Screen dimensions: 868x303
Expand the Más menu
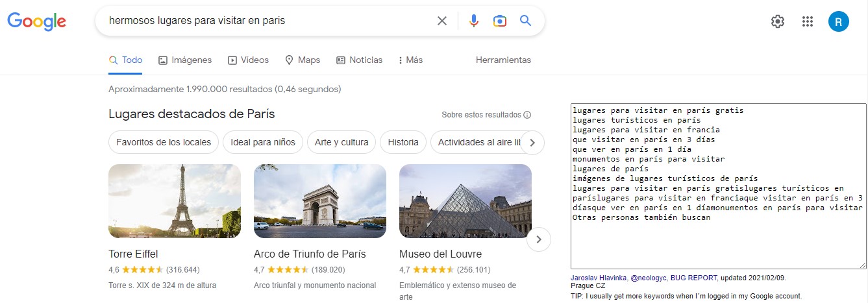pyautogui.click(x=410, y=60)
